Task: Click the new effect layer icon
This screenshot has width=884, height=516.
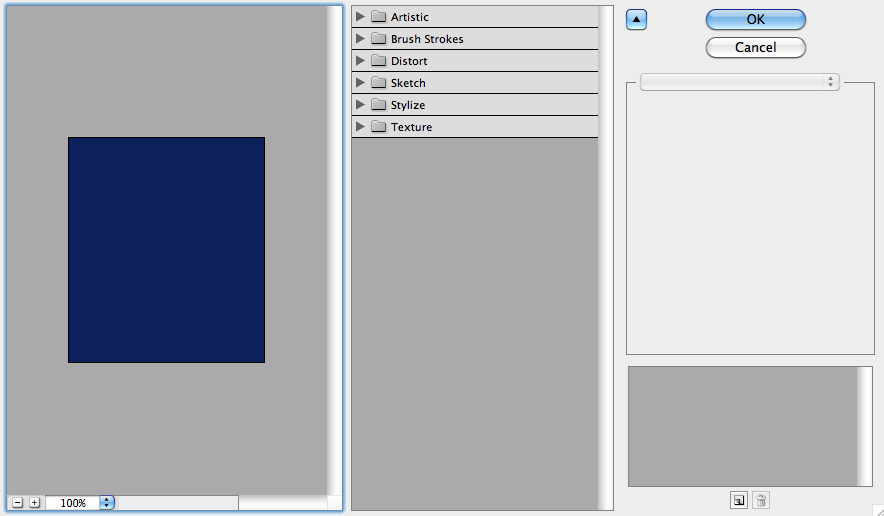Action: click(739, 500)
